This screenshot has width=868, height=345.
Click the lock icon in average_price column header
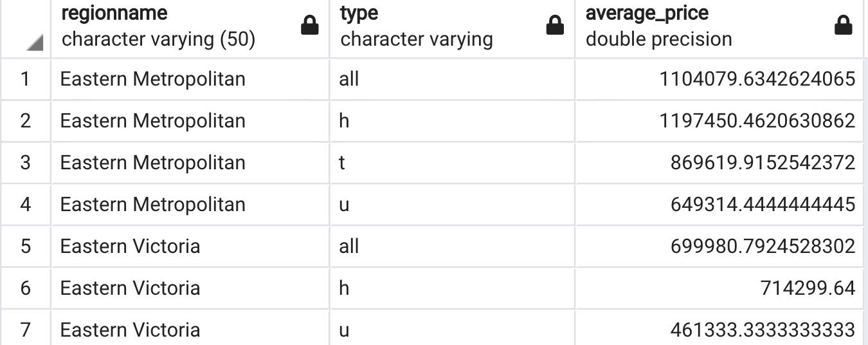[x=843, y=26]
